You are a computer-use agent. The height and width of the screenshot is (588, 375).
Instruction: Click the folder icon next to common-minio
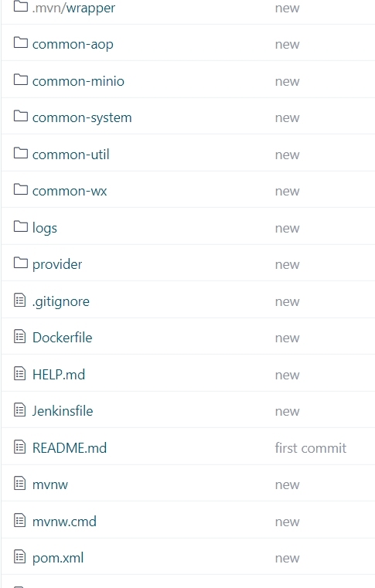click(21, 80)
